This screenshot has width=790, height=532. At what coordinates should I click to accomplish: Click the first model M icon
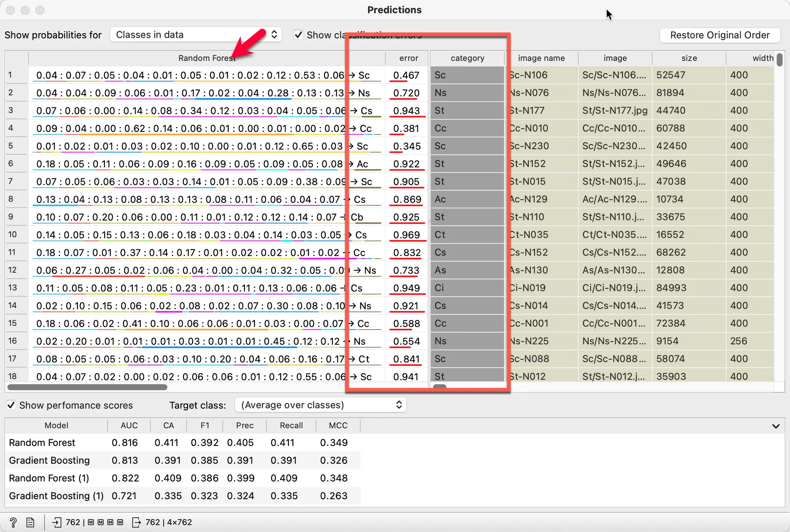(91, 522)
